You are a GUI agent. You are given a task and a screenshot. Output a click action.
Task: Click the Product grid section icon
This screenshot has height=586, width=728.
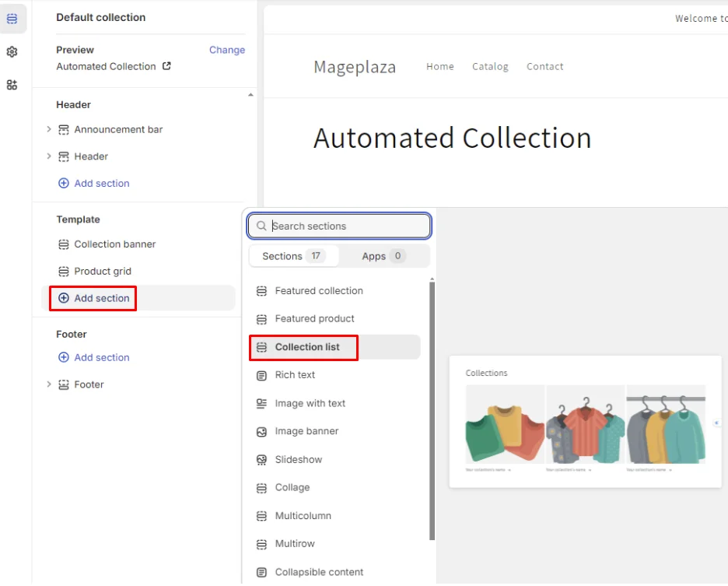(x=64, y=272)
